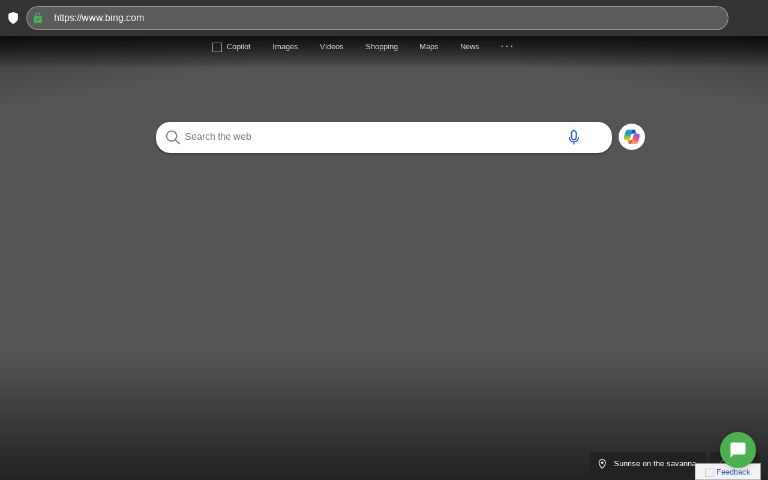The width and height of the screenshot is (768, 480).
Task: Click the green padlock security icon
Action: (38, 18)
